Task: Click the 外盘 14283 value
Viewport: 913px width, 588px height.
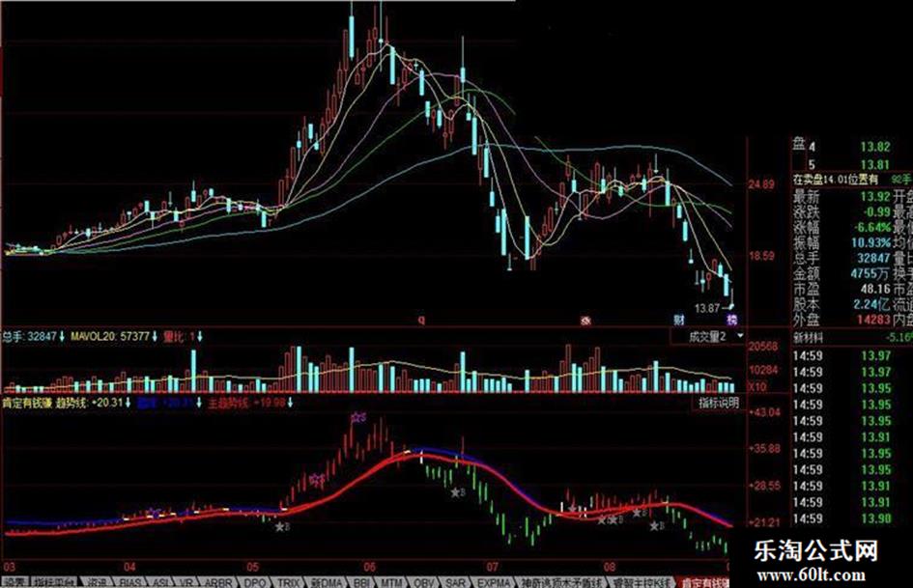Action: point(873,320)
